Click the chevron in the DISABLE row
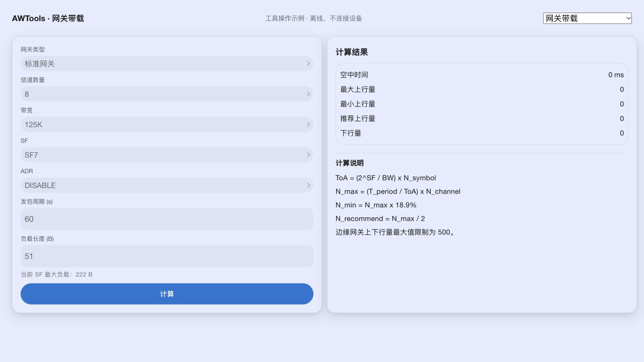644x362 pixels. (x=308, y=185)
